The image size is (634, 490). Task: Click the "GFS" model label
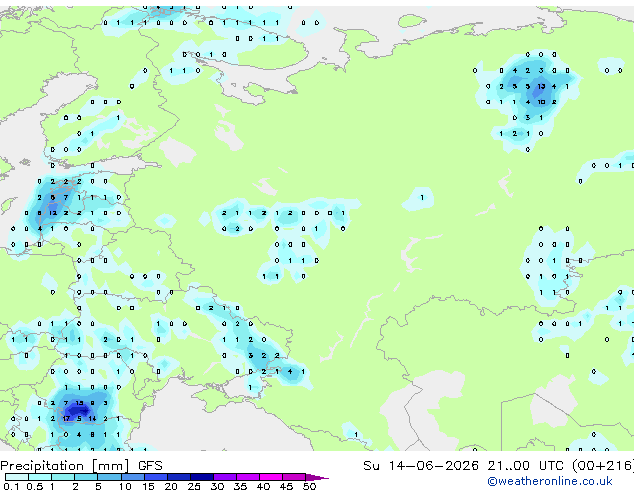click(150, 466)
